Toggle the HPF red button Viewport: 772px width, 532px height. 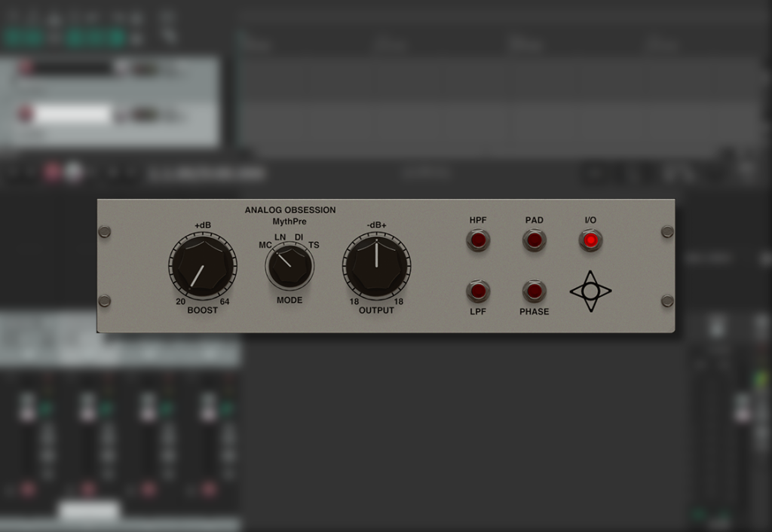[x=477, y=240]
